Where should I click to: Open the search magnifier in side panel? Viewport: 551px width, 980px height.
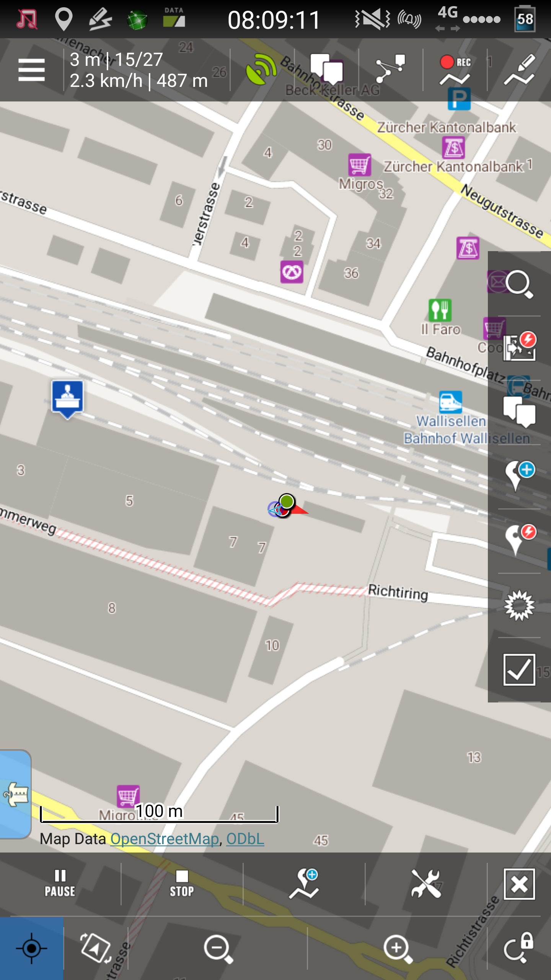point(519,284)
